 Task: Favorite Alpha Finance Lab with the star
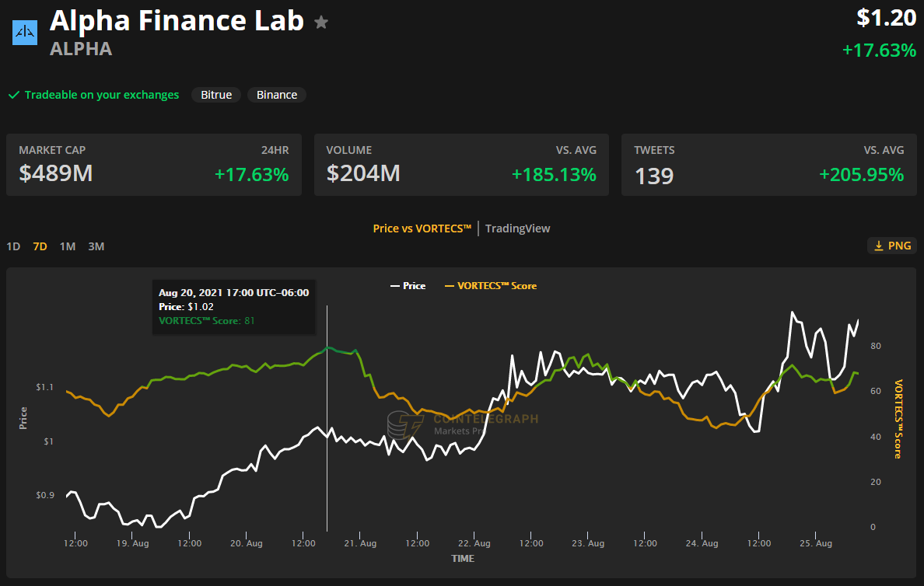pyautogui.click(x=320, y=23)
